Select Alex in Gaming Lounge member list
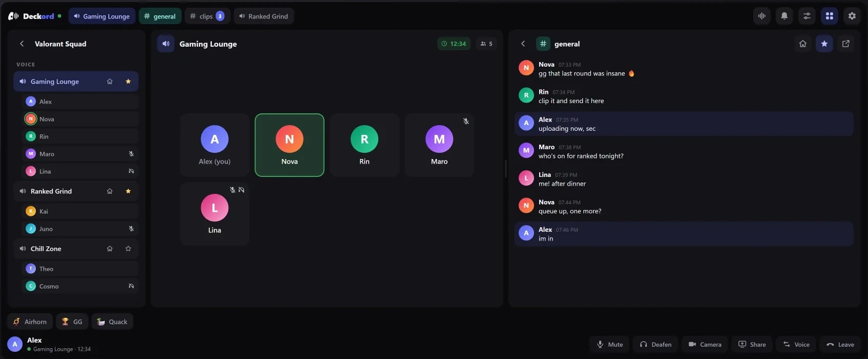 click(80, 102)
